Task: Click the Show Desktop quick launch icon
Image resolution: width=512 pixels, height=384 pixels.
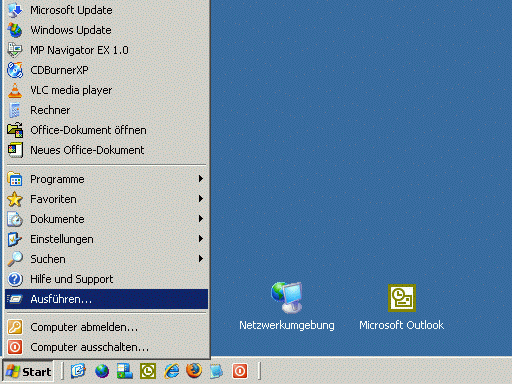Action: click(x=78, y=371)
